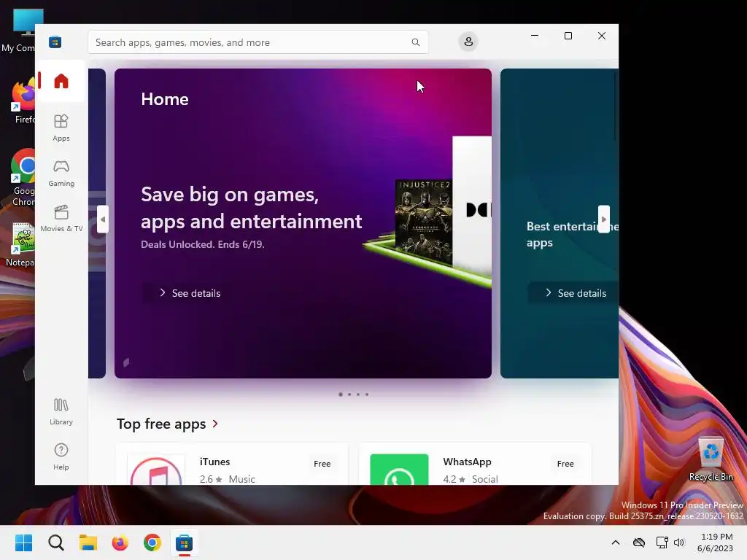Open the iTunes app icon thumbnail
The height and width of the screenshot is (560, 747).
156,470
